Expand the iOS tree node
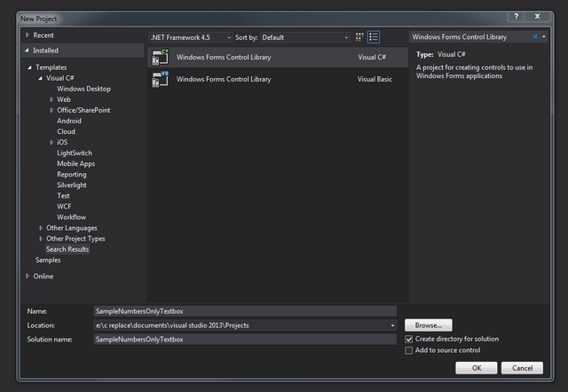Screen dimensions: 568x392 [51, 142]
